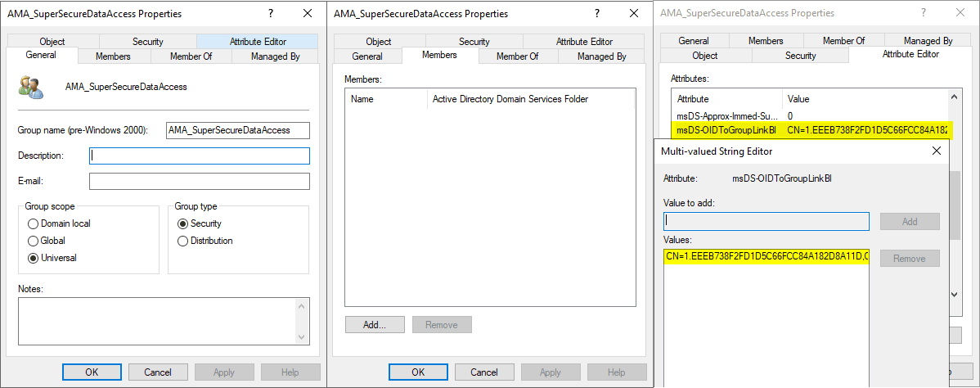
Task: Click Apply in the Members tab window
Action: point(550,372)
